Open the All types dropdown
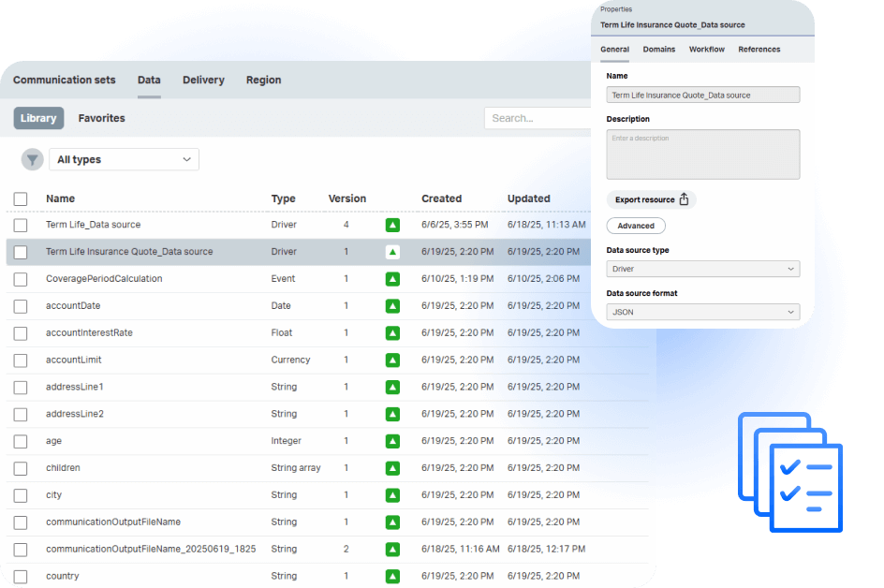 click(124, 159)
